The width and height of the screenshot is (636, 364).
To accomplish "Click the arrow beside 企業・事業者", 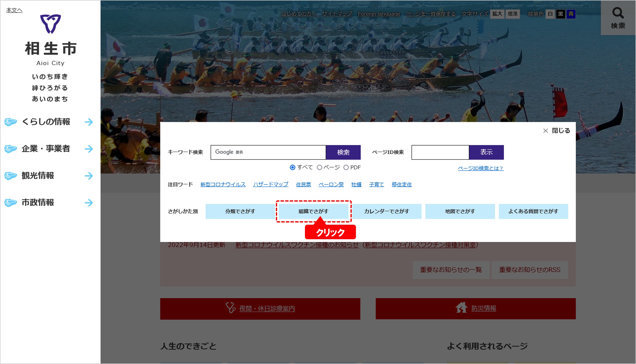I will [89, 149].
